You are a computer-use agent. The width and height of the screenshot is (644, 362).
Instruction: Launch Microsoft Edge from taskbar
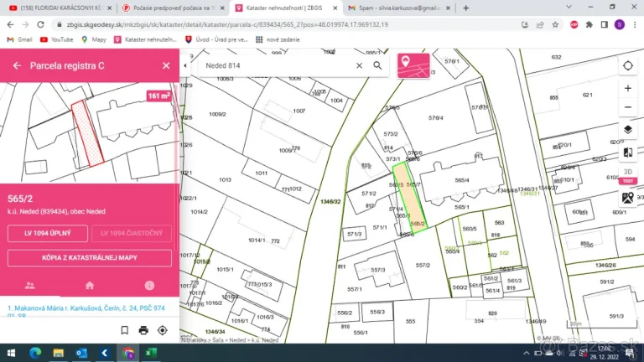tap(35, 353)
